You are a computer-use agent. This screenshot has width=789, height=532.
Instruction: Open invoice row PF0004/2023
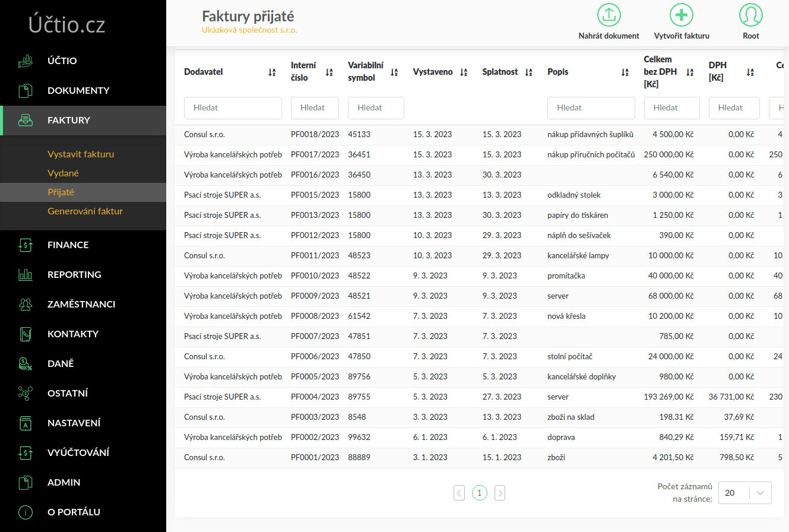point(315,397)
